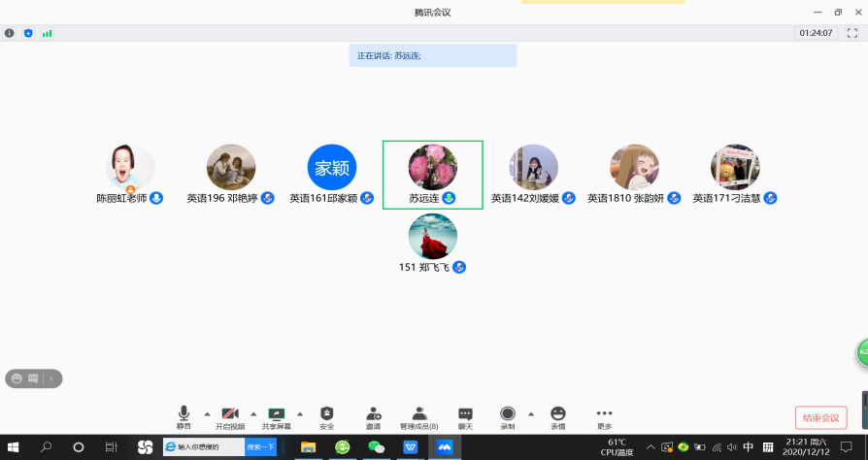Start recording with the record button
Image resolution: width=868 pixels, height=460 pixels.
point(507,415)
